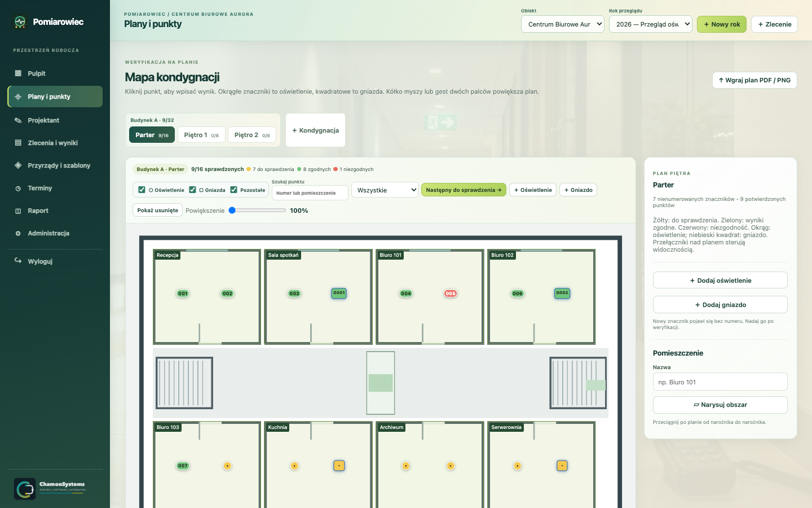Select the yellow square socket marker in Serwerownia

(x=562, y=466)
